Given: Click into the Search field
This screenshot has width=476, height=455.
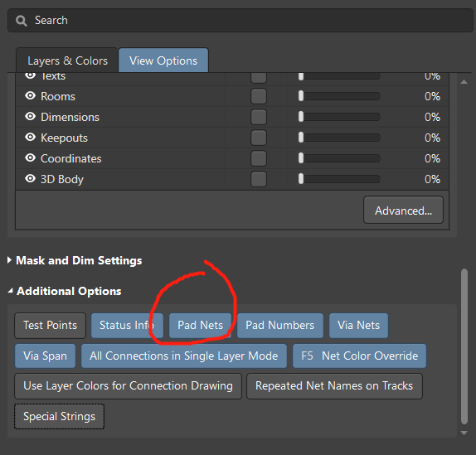Looking at the screenshot, I should (240, 21).
